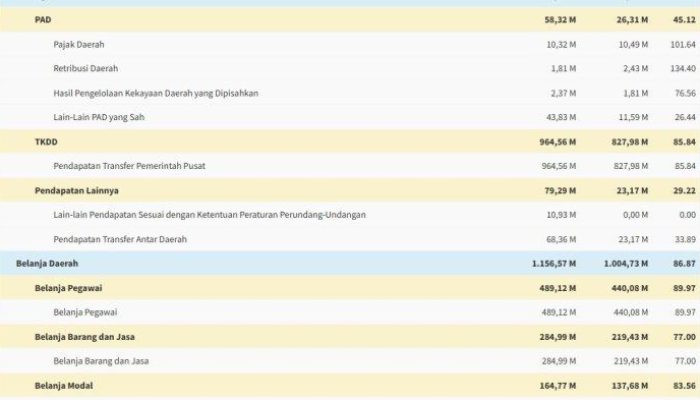Click Belanja Modal budget 164,77 M
Viewport: 700px width, 400px height.
(558, 385)
